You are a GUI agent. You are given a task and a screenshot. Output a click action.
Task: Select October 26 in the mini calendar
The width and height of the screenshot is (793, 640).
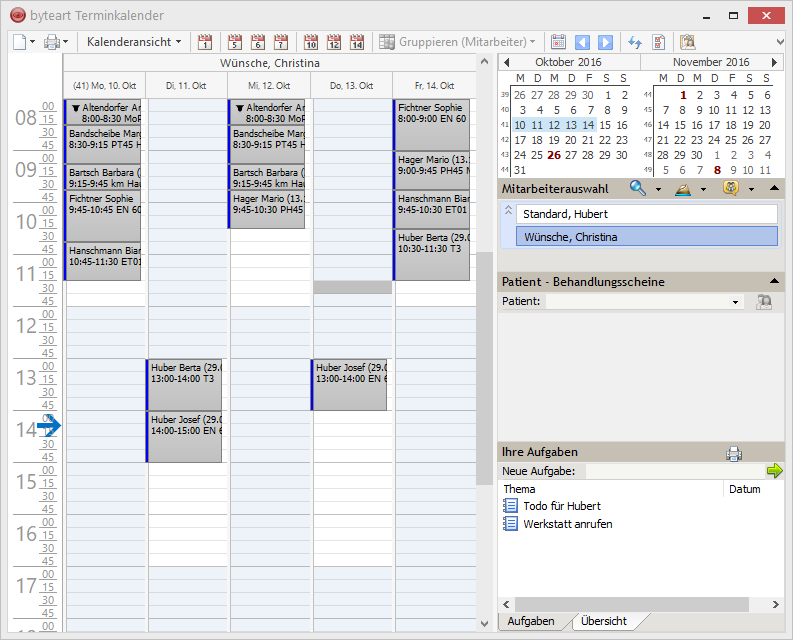click(x=554, y=155)
